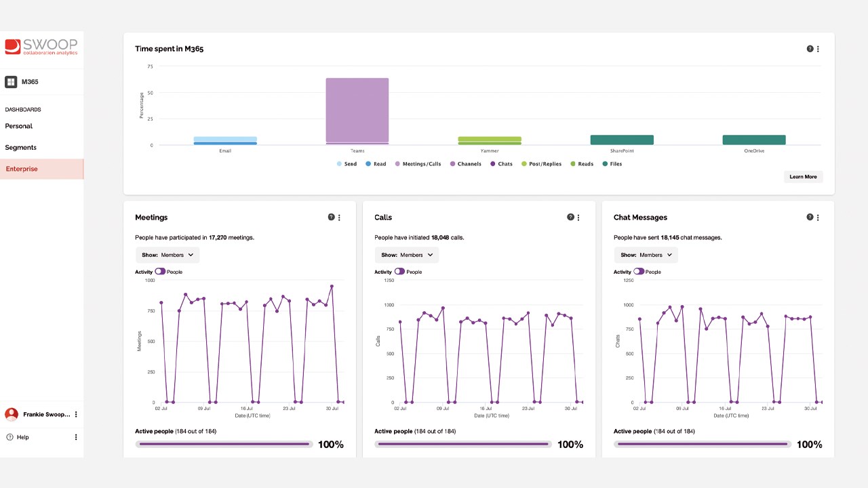
Task: Toggle Channels series in chart legend
Action: click(465, 164)
